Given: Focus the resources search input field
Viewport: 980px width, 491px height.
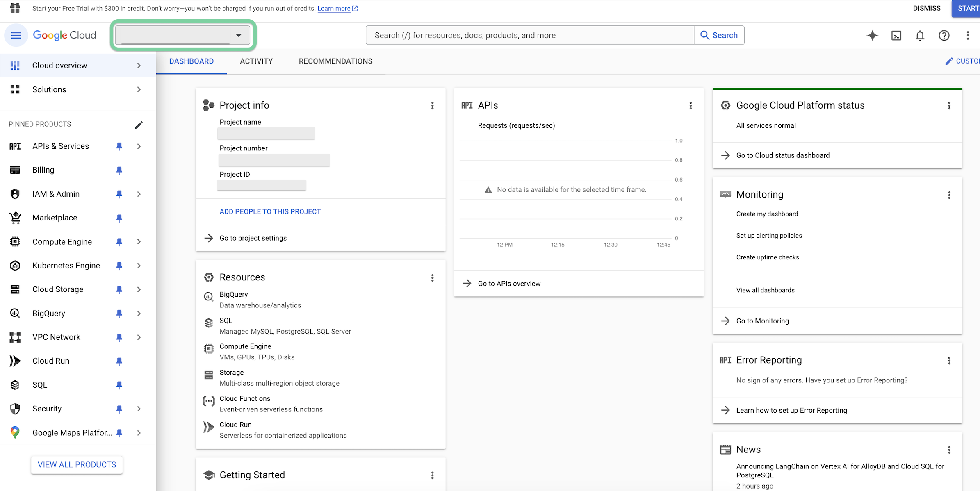Looking at the screenshot, I should click(x=530, y=35).
